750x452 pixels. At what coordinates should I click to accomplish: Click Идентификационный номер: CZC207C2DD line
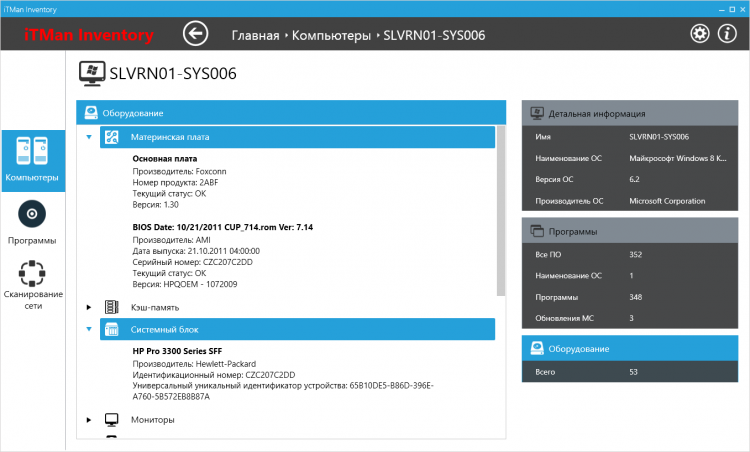coord(214,375)
